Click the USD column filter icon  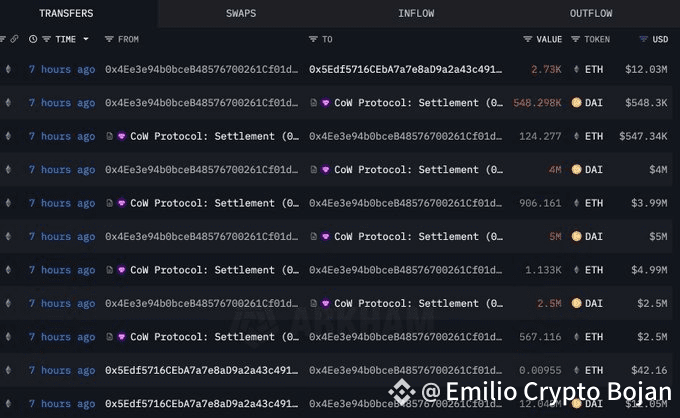coord(643,39)
